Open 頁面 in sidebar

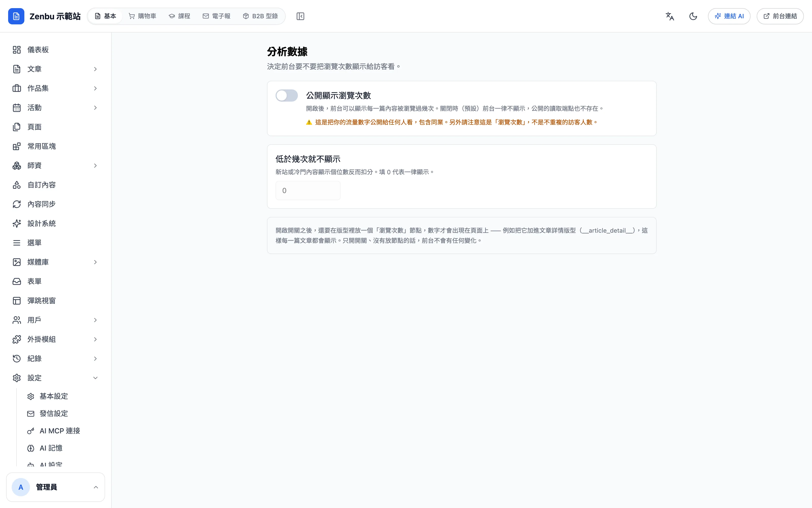point(55,127)
